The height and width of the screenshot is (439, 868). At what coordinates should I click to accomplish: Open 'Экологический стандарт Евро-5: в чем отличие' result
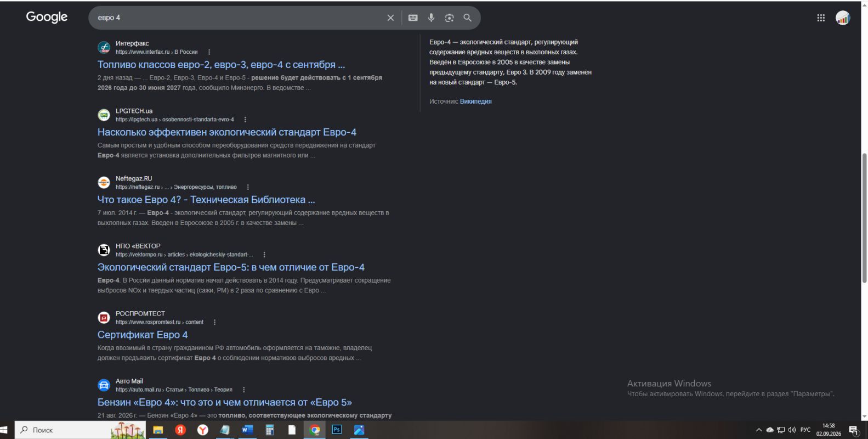pyautogui.click(x=231, y=267)
